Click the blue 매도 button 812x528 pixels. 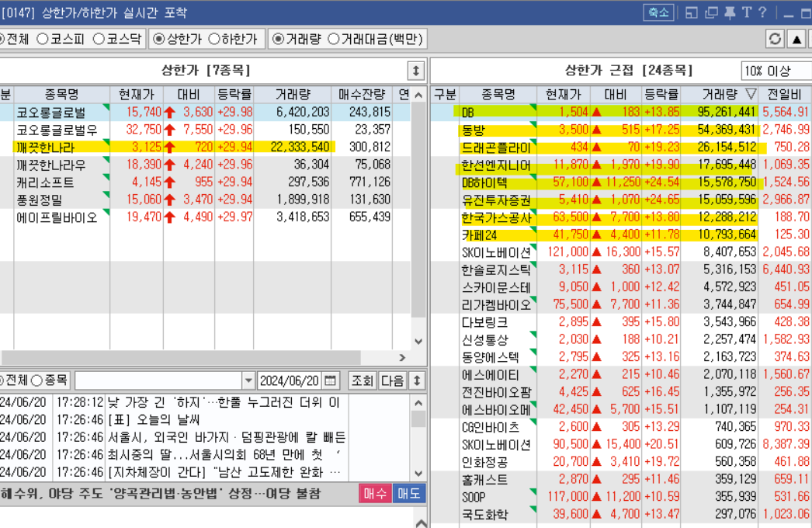tap(409, 493)
